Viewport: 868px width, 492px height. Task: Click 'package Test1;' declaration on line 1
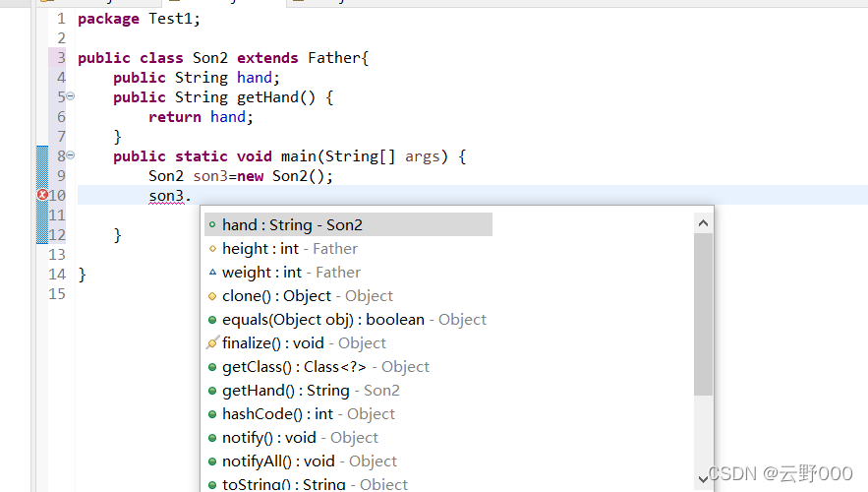[x=139, y=19]
